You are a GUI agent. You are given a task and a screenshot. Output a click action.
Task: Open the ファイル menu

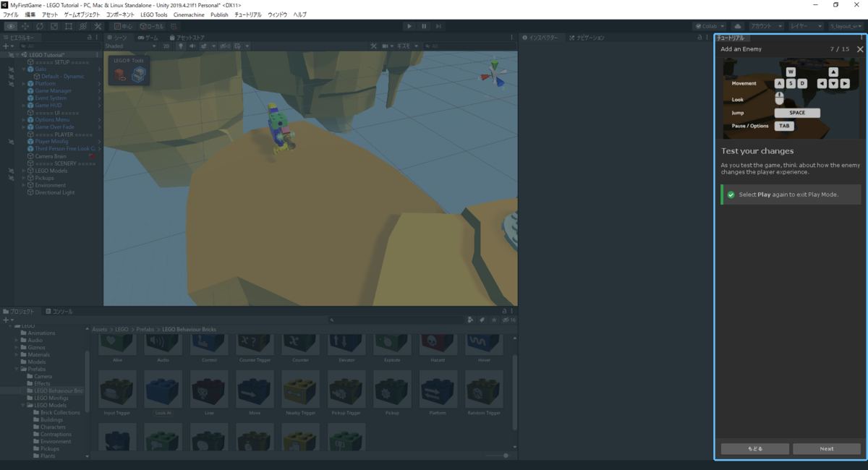(x=11, y=14)
